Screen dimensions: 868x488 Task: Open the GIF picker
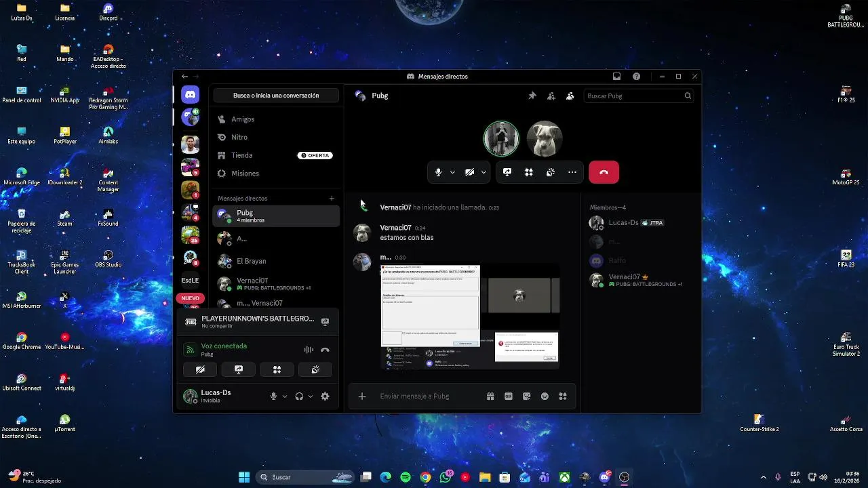509,396
